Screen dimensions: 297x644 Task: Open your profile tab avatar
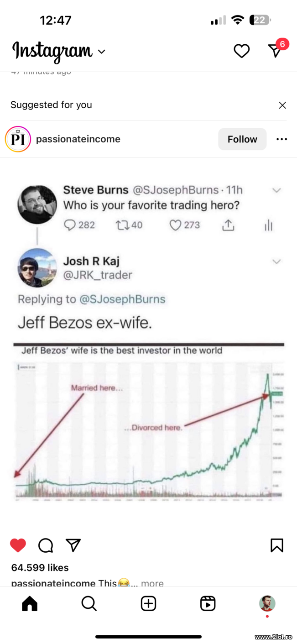point(267,603)
